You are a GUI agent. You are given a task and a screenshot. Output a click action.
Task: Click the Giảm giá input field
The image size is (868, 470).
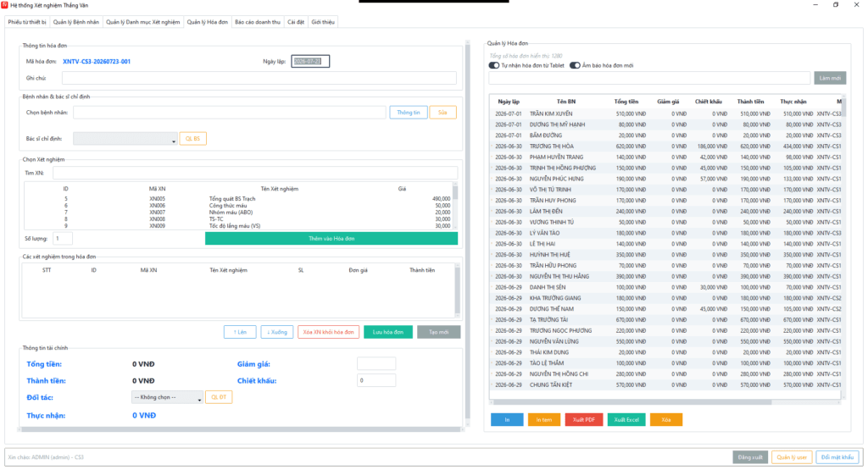tap(376, 364)
